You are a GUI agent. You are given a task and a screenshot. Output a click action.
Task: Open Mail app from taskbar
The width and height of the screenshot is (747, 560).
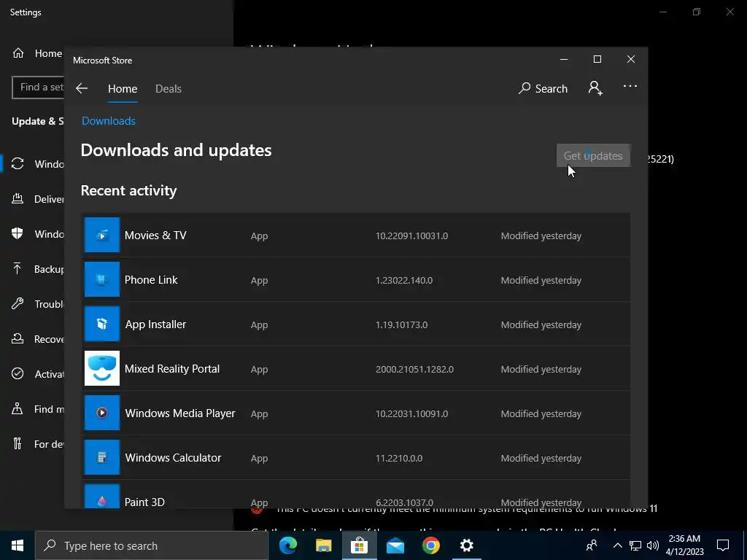[x=395, y=545]
